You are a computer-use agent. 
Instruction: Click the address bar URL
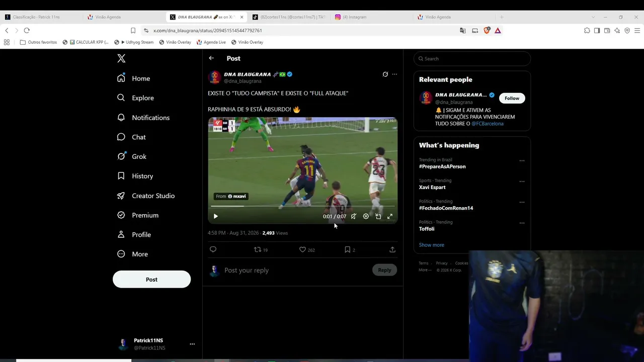pyautogui.click(x=208, y=31)
